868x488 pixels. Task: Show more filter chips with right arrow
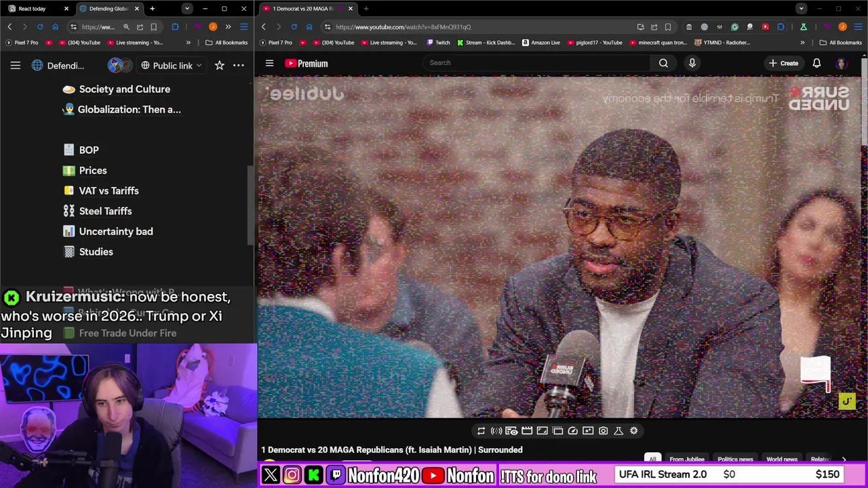(844, 460)
